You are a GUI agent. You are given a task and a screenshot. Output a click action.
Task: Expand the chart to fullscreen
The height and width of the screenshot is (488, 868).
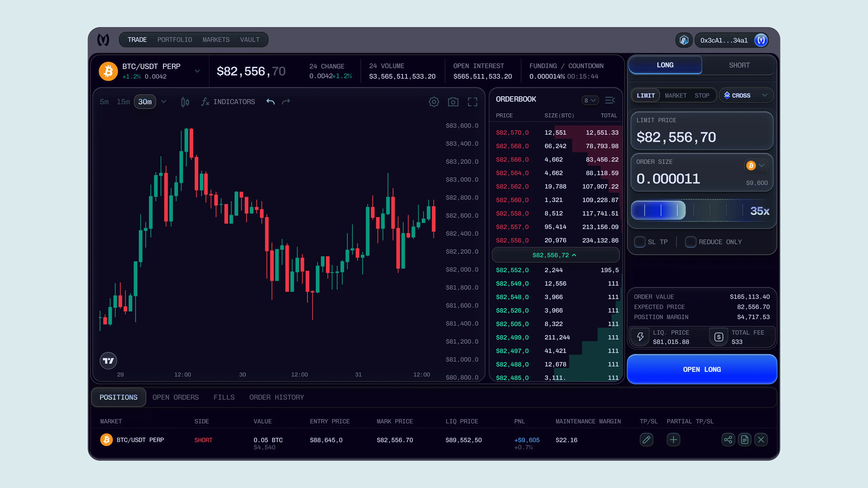[x=472, y=102]
